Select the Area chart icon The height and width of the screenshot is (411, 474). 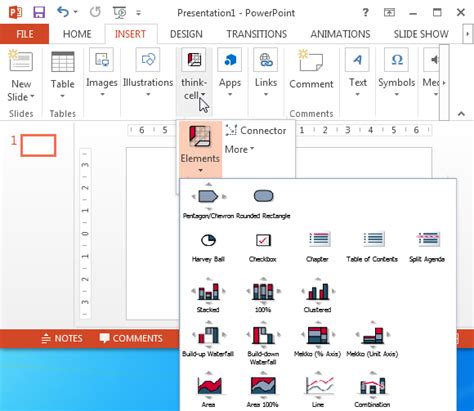point(209,386)
